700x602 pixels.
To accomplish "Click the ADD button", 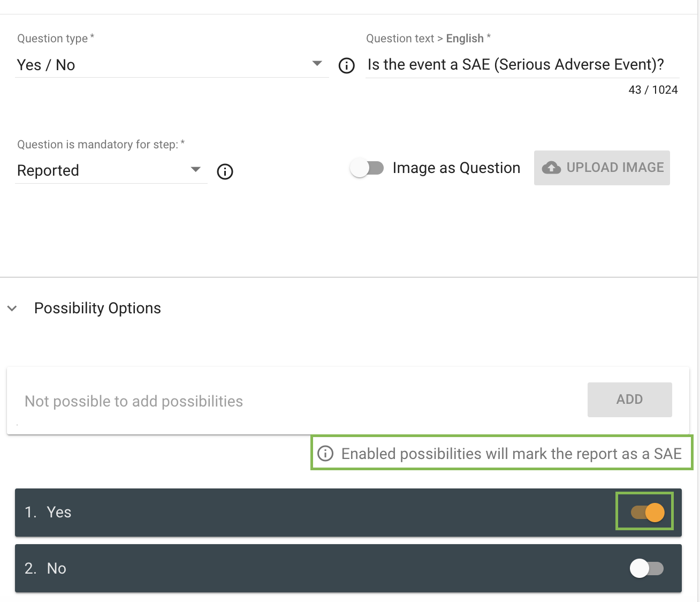I will coord(629,399).
